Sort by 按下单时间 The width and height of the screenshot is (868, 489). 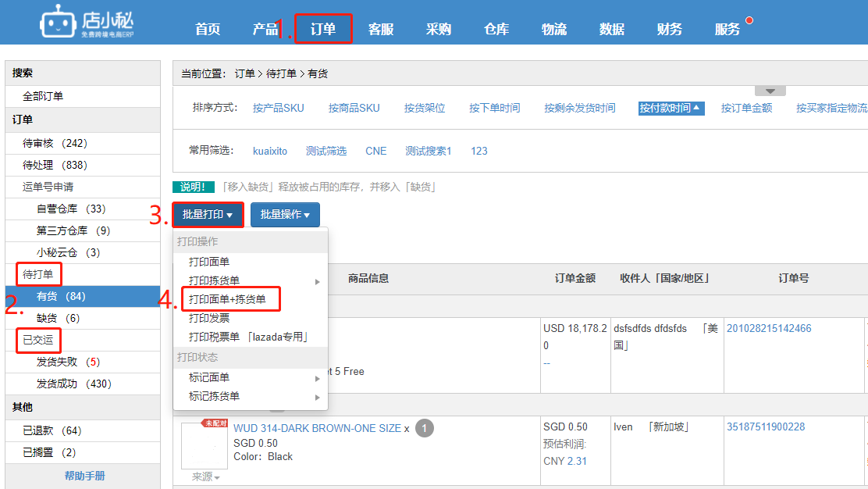pos(494,108)
